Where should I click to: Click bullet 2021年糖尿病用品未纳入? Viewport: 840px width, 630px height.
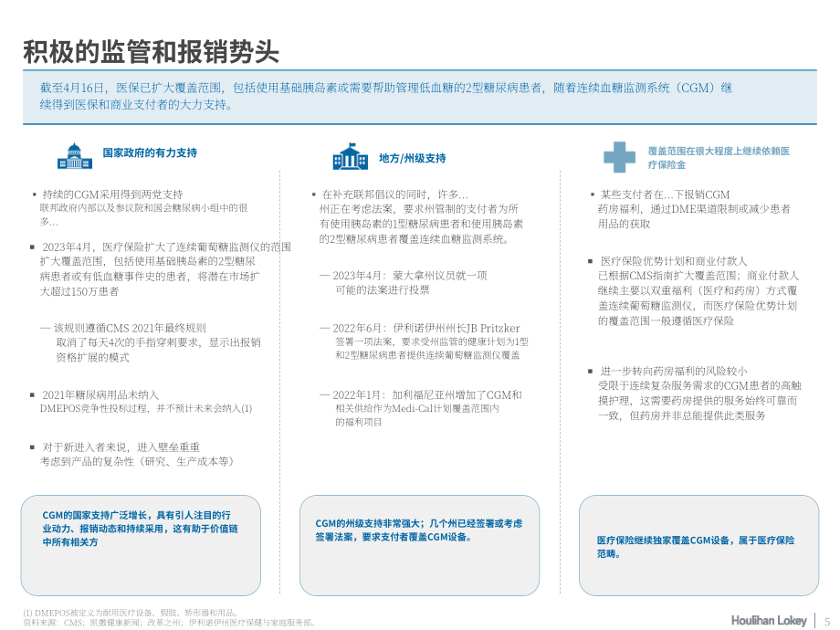click(x=100, y=394)
